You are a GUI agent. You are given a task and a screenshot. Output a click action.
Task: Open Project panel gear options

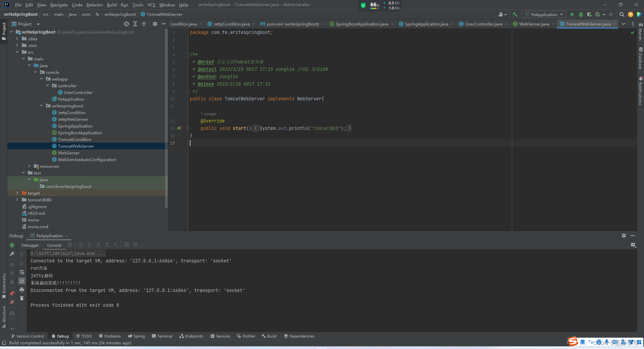point(155,24)
